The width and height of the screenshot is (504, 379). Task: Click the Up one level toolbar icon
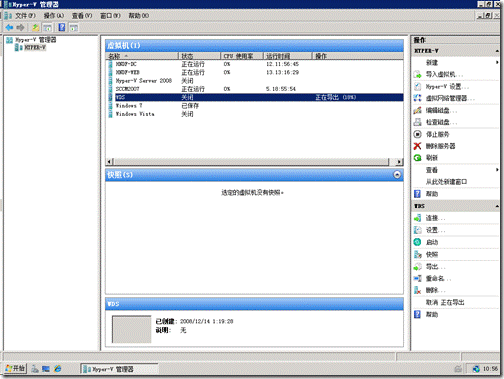coord(36,27)
